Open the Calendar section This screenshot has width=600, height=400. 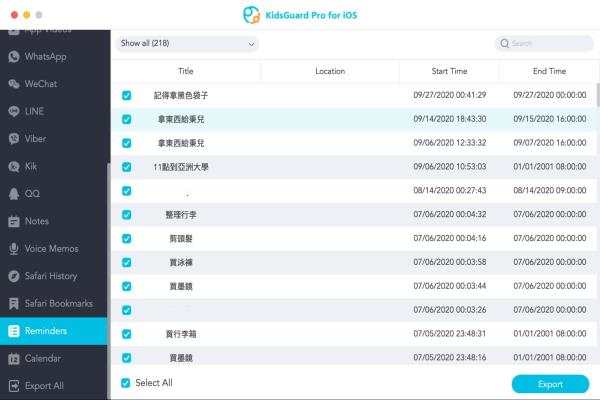(43, 359)
